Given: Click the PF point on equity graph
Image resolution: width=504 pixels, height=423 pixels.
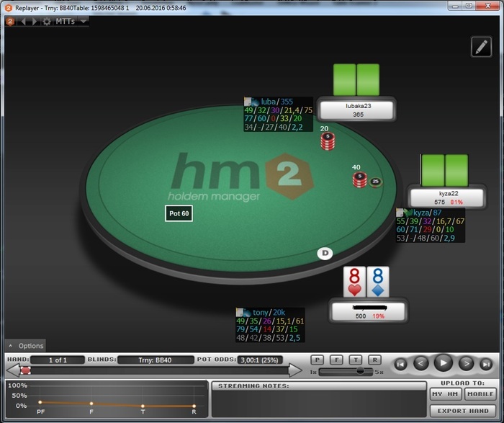Looking at the screenshot, I should 40,402.
